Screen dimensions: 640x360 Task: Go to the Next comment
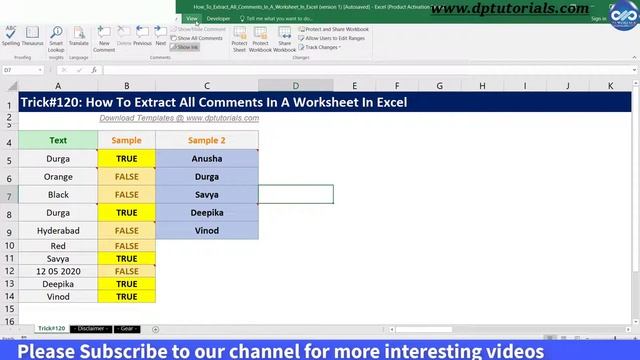coord(161,36)
